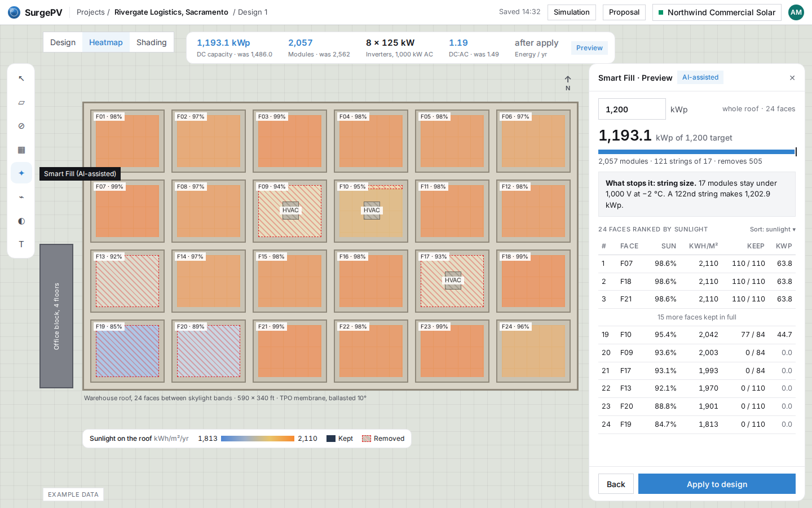Select the text T tool
The image size is (812, 508).
21,244
